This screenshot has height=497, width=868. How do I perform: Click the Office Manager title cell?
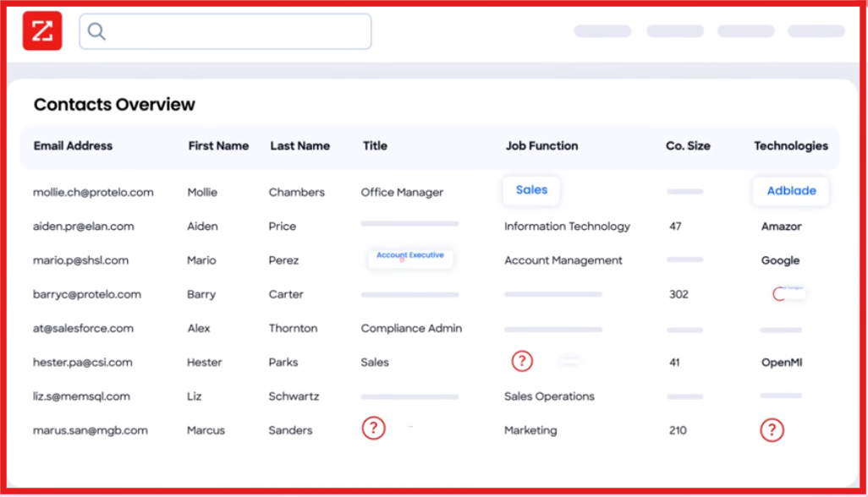(x=402, y=193)
